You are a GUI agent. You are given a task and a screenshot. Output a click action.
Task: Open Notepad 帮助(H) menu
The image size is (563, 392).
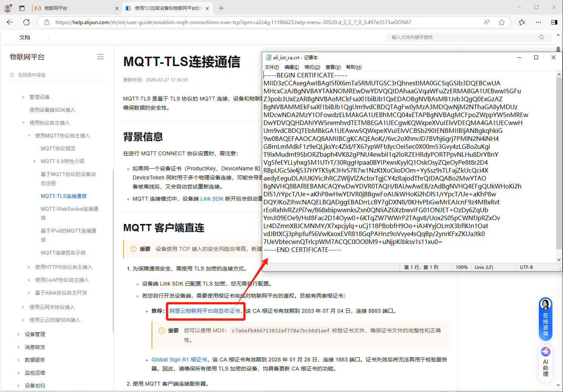pyautogui.click(x=354, y=67)
